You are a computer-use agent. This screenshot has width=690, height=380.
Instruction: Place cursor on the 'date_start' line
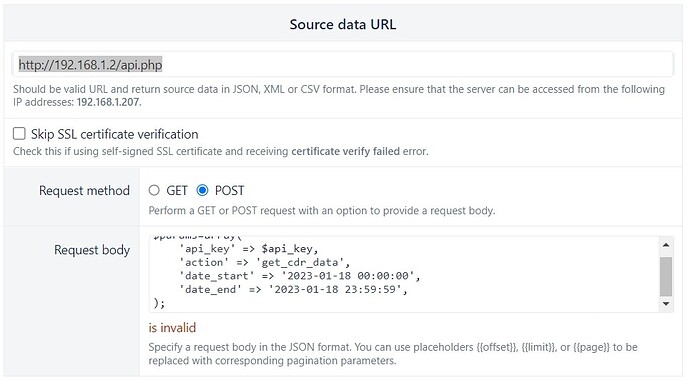(x=300, y=276)
